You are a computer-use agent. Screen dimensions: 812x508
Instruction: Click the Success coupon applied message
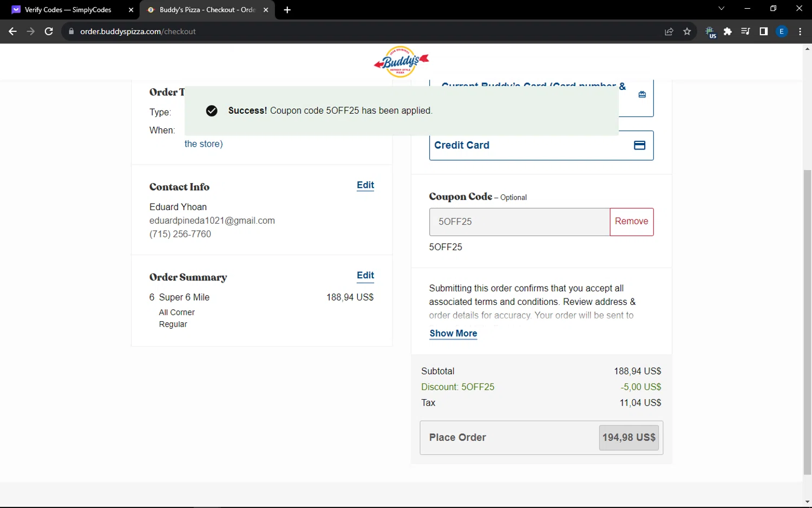coord(330,110)
